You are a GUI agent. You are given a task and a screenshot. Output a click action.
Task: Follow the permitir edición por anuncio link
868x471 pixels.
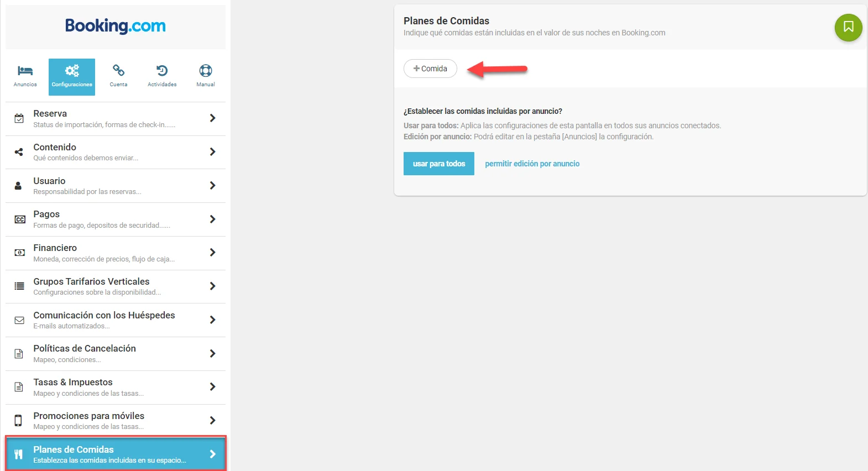(x=532, y=164)
